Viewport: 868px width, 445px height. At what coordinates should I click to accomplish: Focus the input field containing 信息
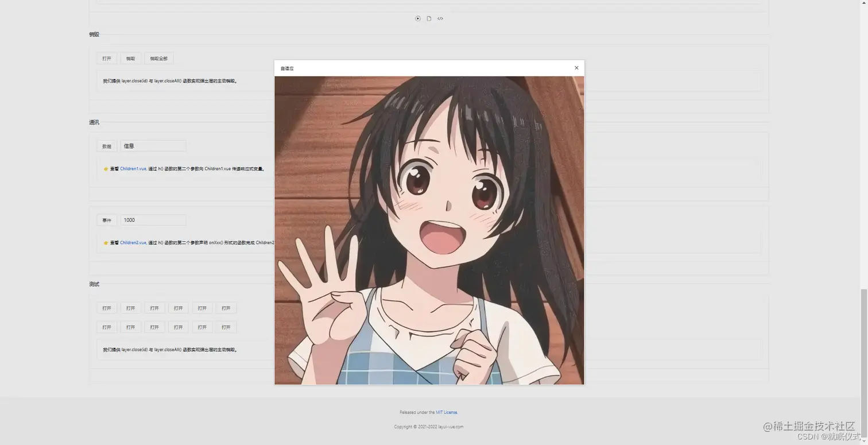[153, 146]
